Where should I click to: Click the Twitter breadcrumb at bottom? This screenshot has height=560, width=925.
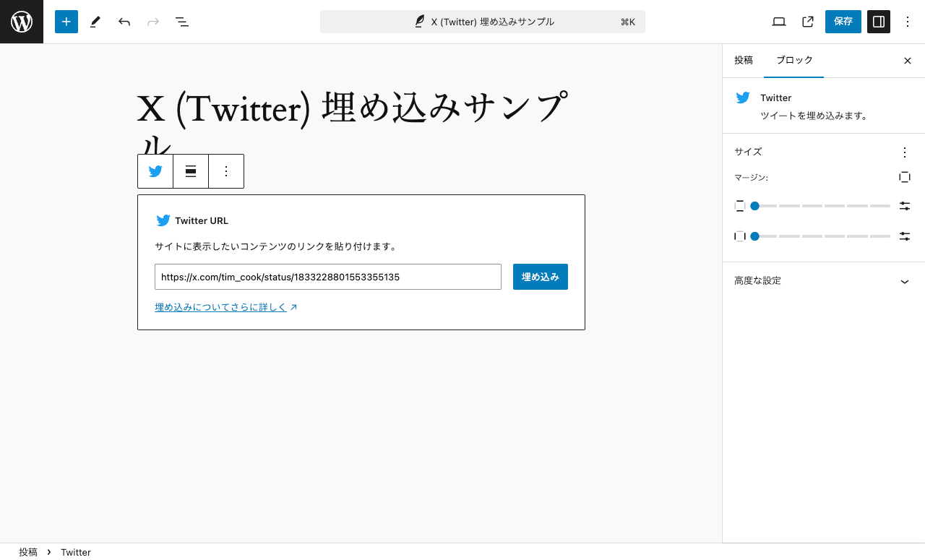pyautogui.click(x=76, y=552)
